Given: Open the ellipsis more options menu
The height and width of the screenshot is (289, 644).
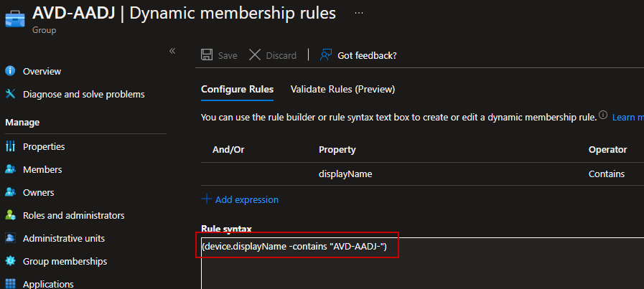Looking at the screenshot, I should click(x=359, y=14).
